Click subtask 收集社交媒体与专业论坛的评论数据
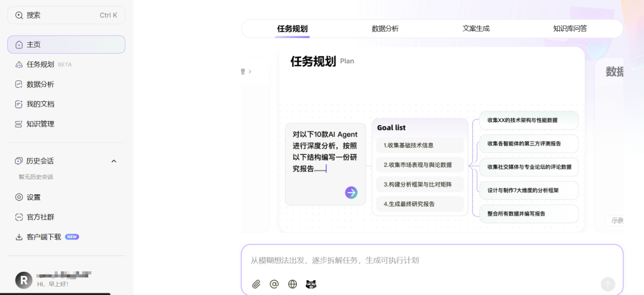This screenshot has width=644, height=295. 529,167
